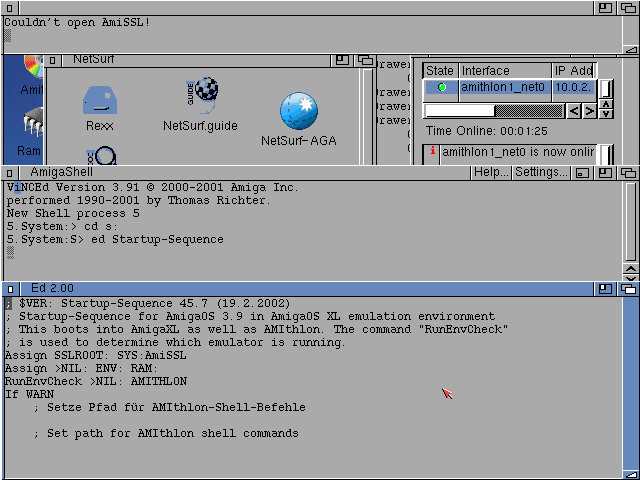
Task: Click the 10.0.2. IP address cell
Action: pyautogui.click(x=573, y=87)
